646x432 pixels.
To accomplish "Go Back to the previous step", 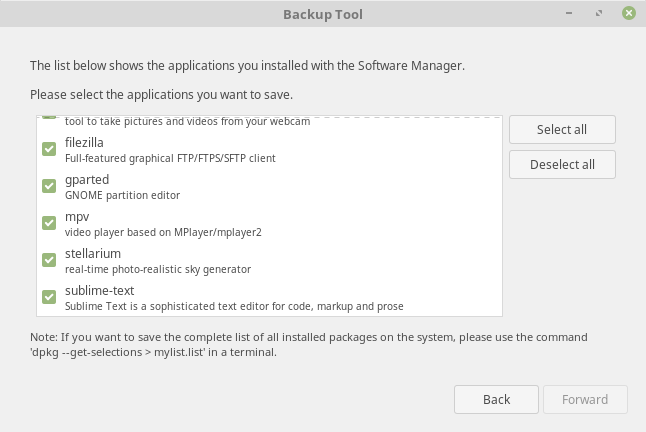I will [x=496, y=399].
